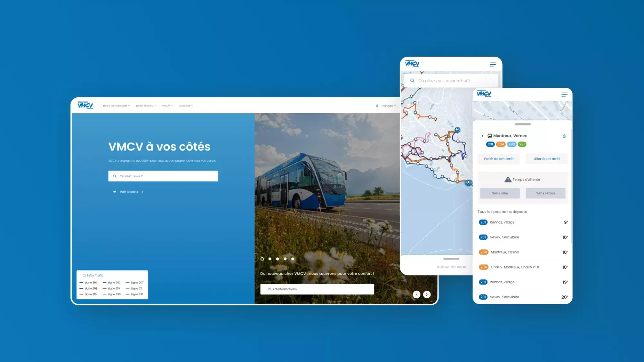Open Ligne 201 traffic info
This screenshot has height=362, width=644.
click(x=88, y=283)
